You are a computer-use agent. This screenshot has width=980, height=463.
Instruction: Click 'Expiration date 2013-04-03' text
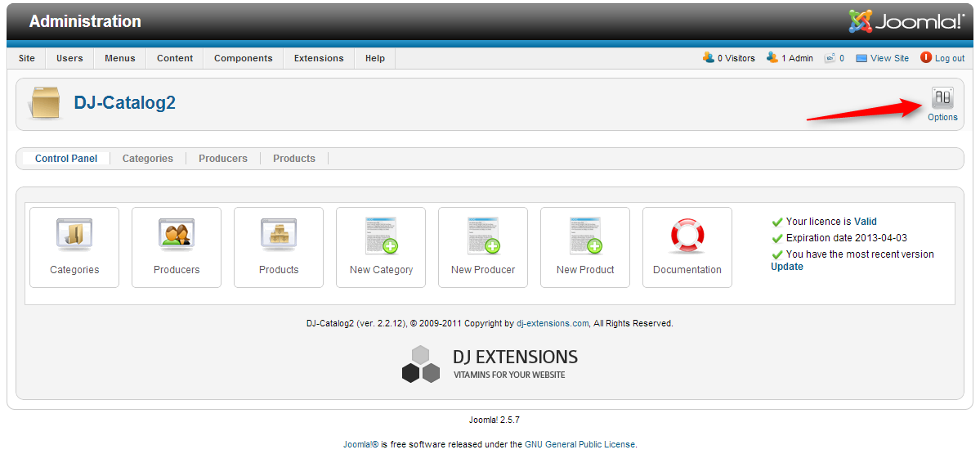tap(846, 238)
